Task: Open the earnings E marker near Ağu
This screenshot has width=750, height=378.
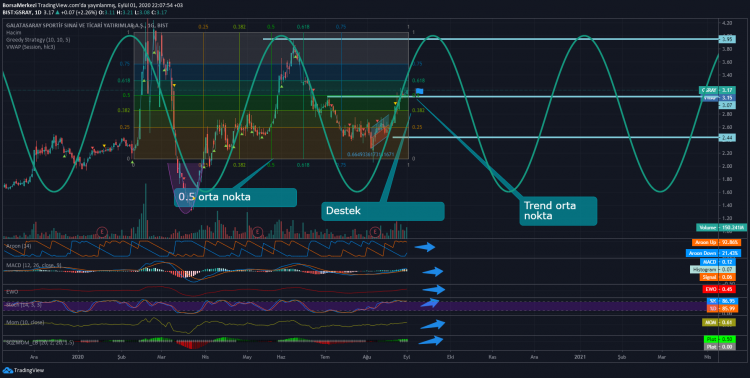Action: tap(375, 232)
